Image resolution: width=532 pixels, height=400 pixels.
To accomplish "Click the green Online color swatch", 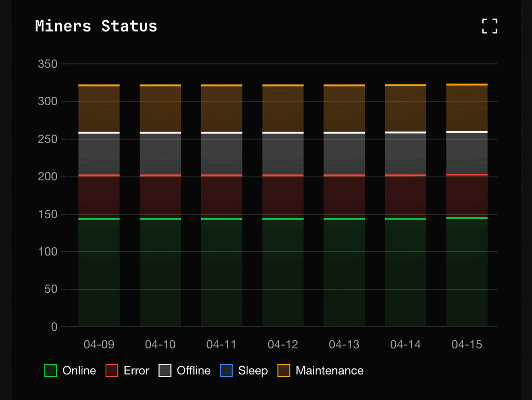I will 51,370.
